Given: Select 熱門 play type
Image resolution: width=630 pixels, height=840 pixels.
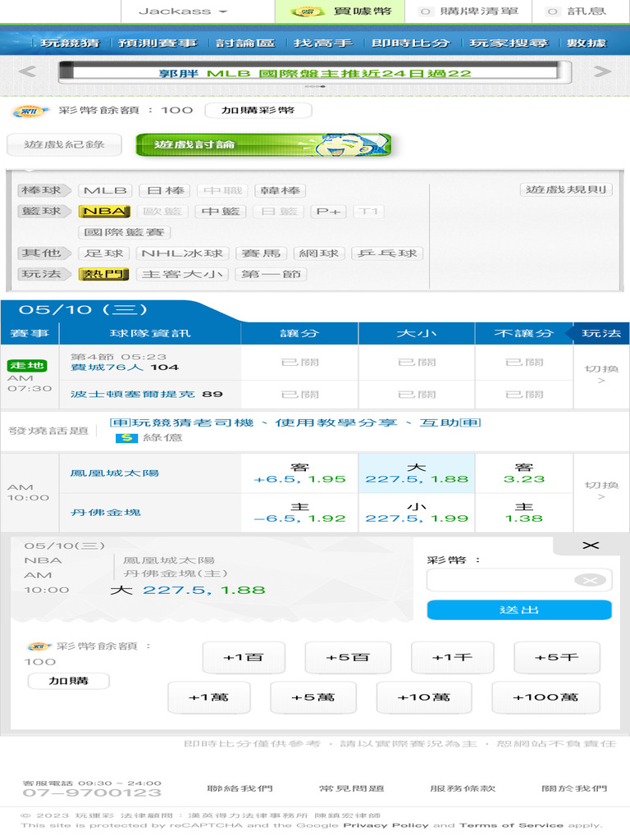Looking at the screenshot, I should (104, 274).
